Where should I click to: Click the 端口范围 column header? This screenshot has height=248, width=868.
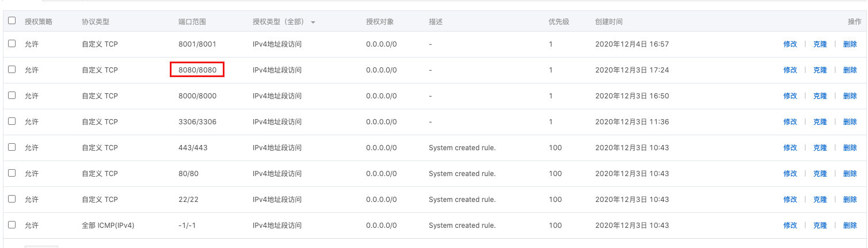click(192, 22)
